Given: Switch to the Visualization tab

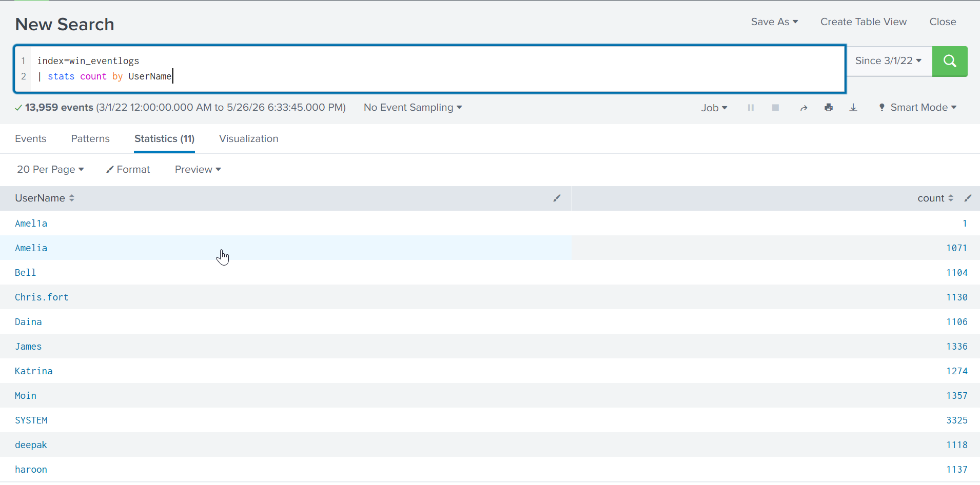Looking at the screenshot, I should tap(249, 138).
